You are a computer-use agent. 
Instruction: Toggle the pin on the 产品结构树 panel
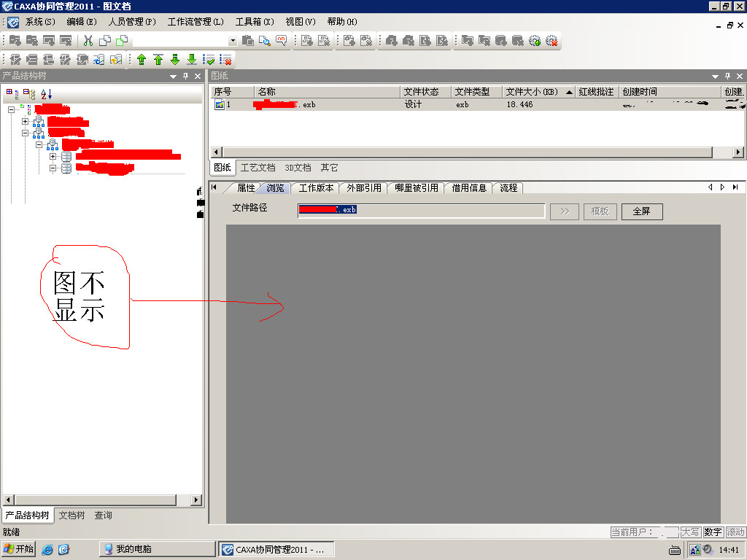pos(186,76)
